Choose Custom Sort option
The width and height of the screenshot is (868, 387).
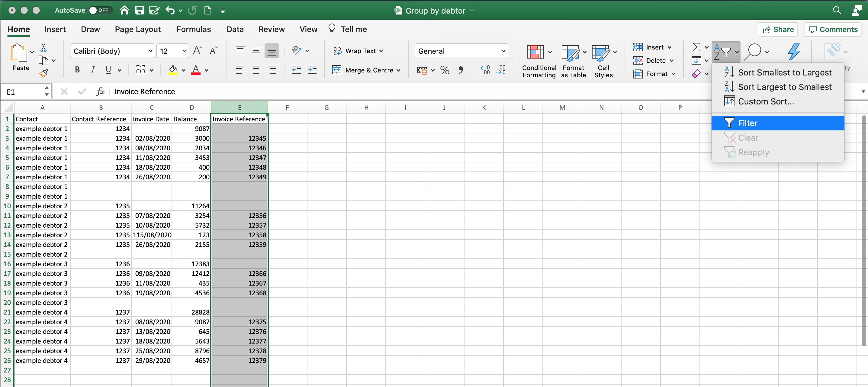tap(778, 101)
